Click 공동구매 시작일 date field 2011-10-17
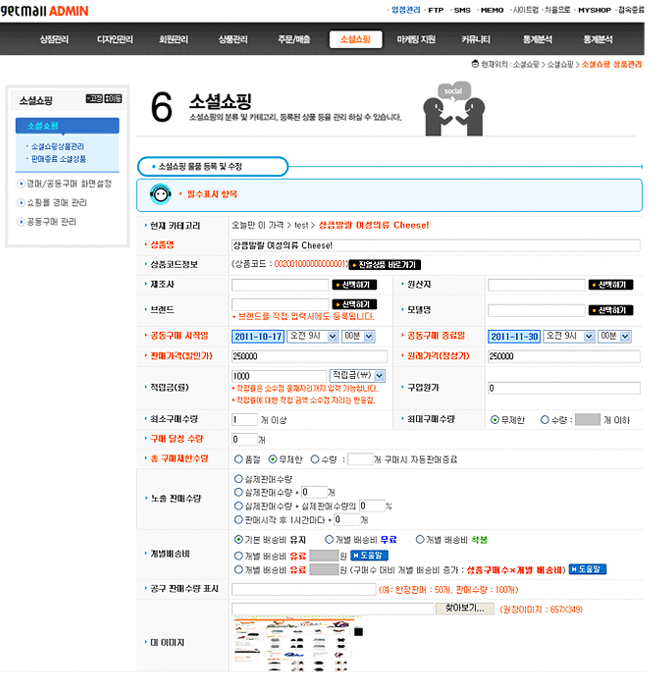 259,337
